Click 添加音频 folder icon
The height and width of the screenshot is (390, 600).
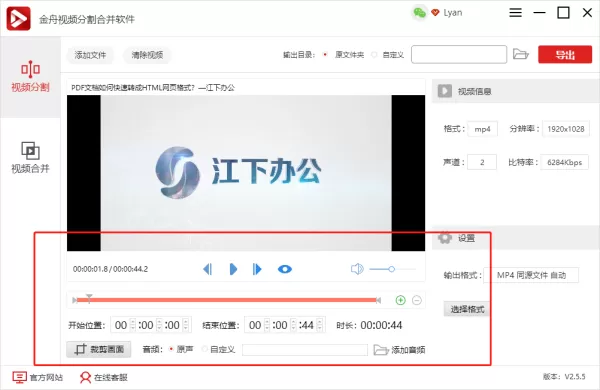point(381,349)
